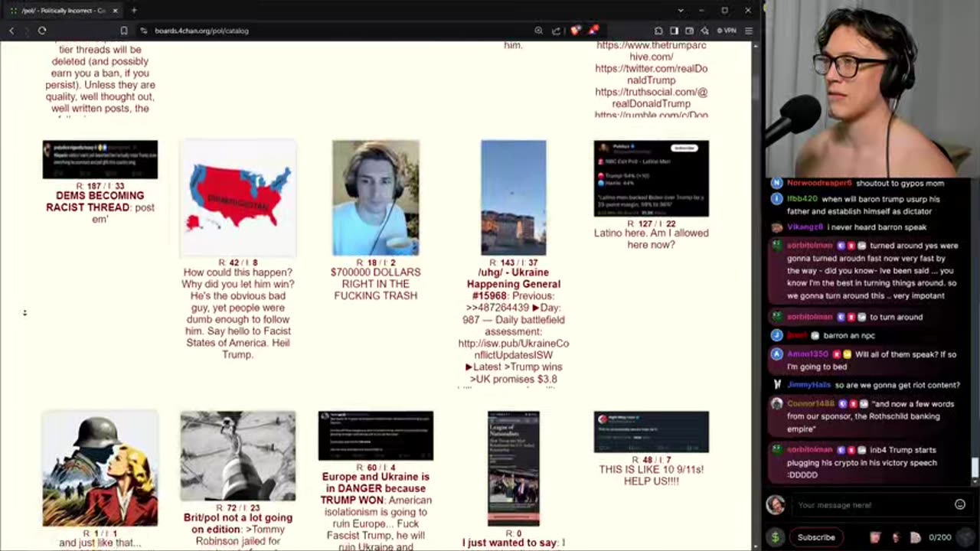Click the twitter.com/realDonaldTrump link
This screenshot has height=551, width=980.
[651, 74]
